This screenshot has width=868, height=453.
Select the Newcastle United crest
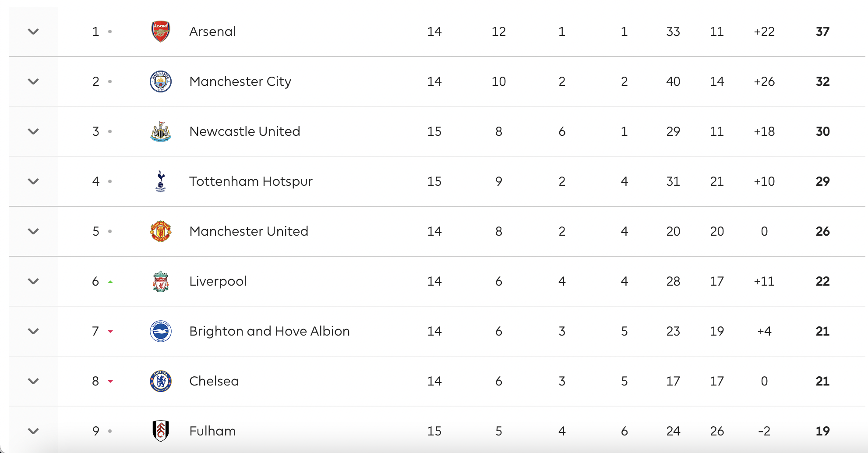pos(161,131)
